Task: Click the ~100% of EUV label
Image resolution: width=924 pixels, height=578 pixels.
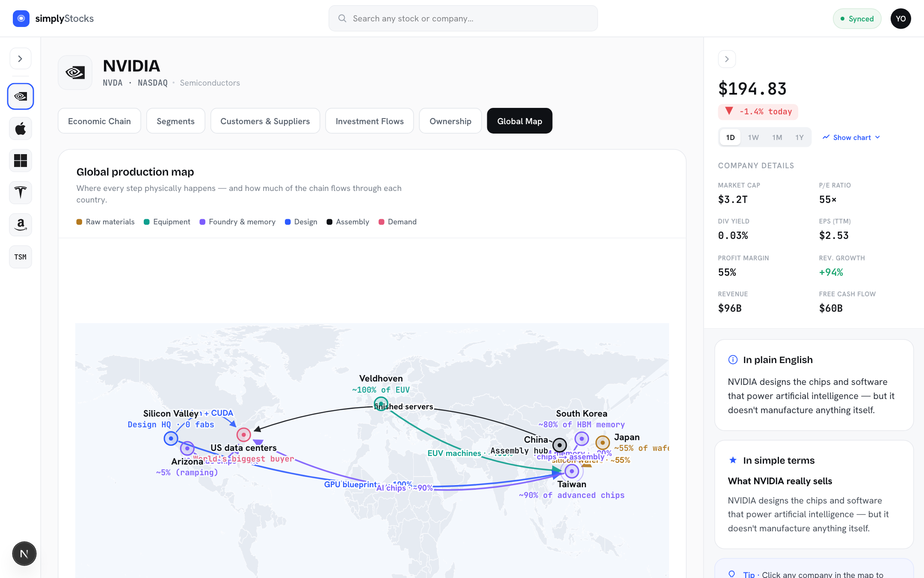Action: [x=381, y=390]
